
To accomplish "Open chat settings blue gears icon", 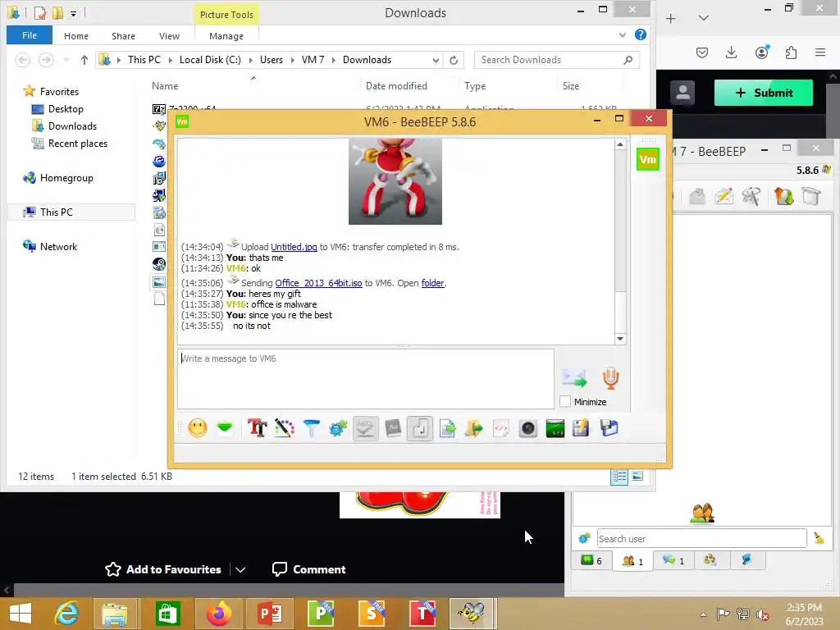I will point(338,428).
